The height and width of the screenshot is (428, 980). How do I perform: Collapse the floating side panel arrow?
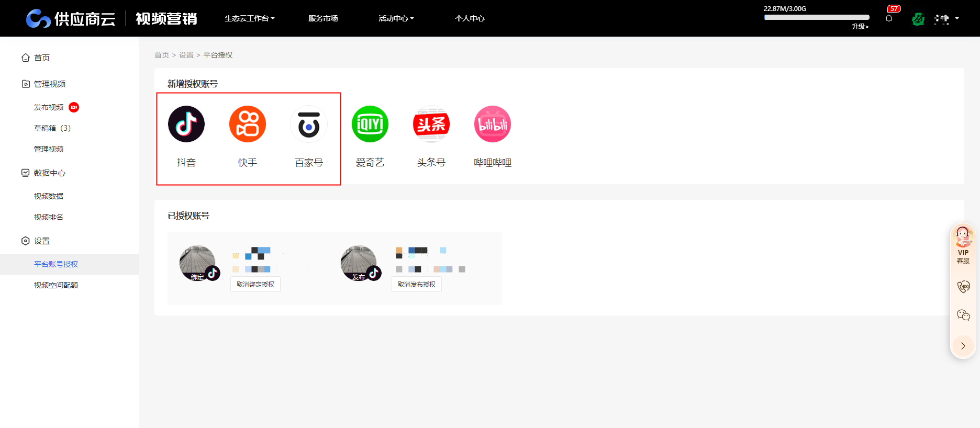pos(963,346)
